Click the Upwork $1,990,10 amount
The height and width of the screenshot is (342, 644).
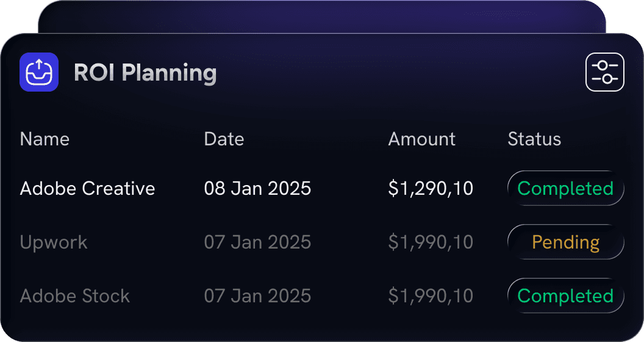pos(431,242)
